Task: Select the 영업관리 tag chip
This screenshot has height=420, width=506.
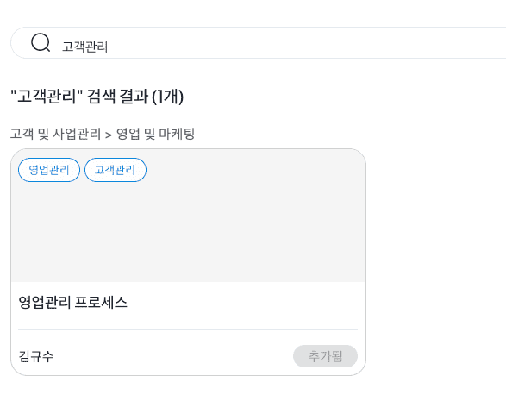Action: click(49, 170)
